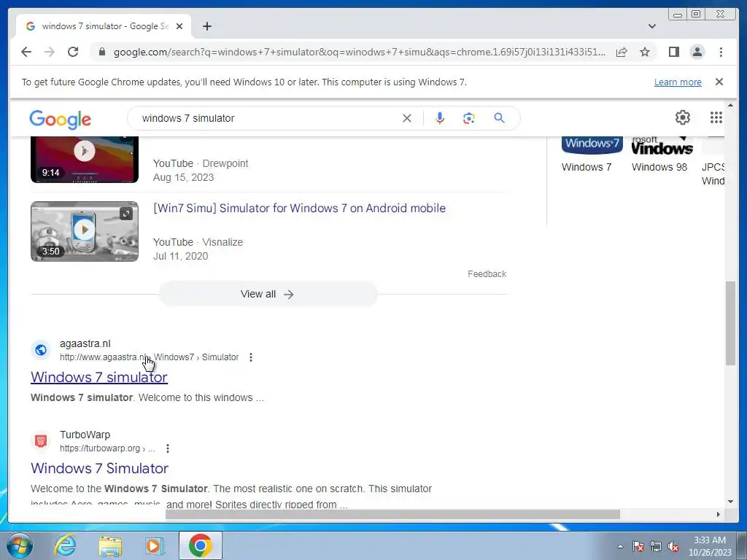This screenshot has height=560, width=747.
Task: Open the agaastra Windows 7 simulator link
Action: [99, 377]
